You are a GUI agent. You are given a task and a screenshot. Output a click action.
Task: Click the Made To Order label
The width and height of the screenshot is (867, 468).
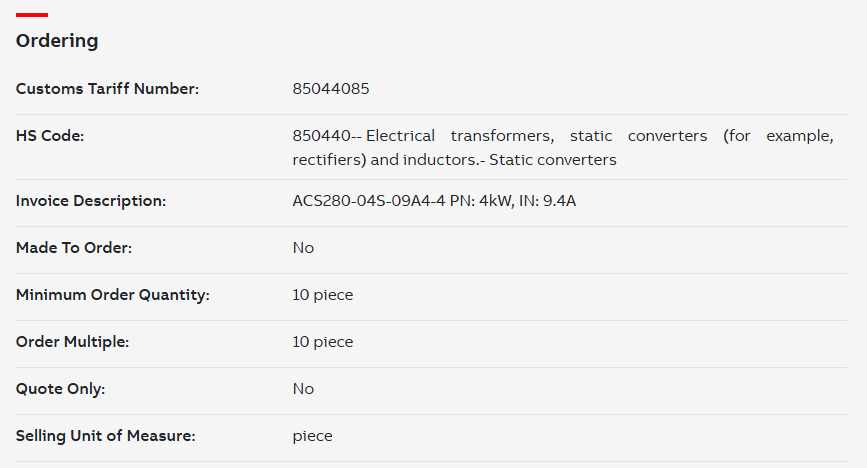pyautogui.click(x=74, y=248)
